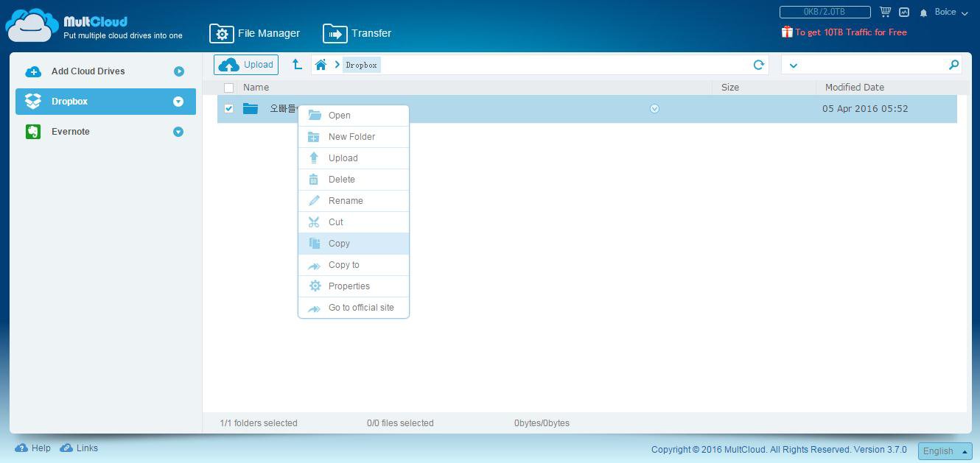Click the 0bytes/0bytes status text
Viewport: 980px width, 463px height.
[542, 423]
